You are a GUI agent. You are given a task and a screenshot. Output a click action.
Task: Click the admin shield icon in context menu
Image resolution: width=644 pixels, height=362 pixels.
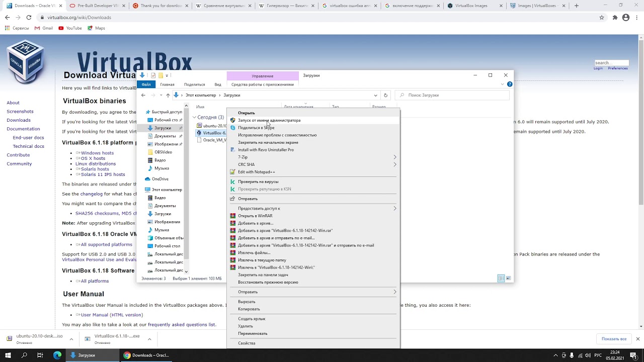(232, 120)
